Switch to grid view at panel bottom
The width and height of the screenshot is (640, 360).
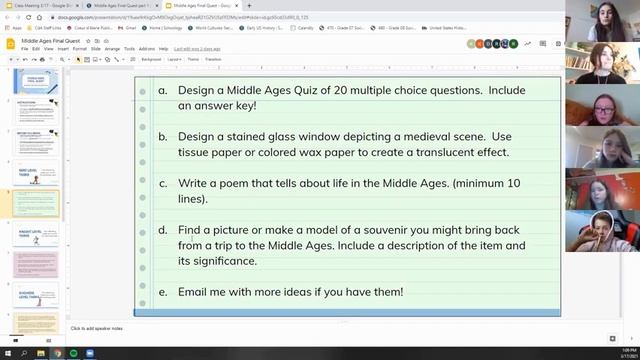click(49, 340)
